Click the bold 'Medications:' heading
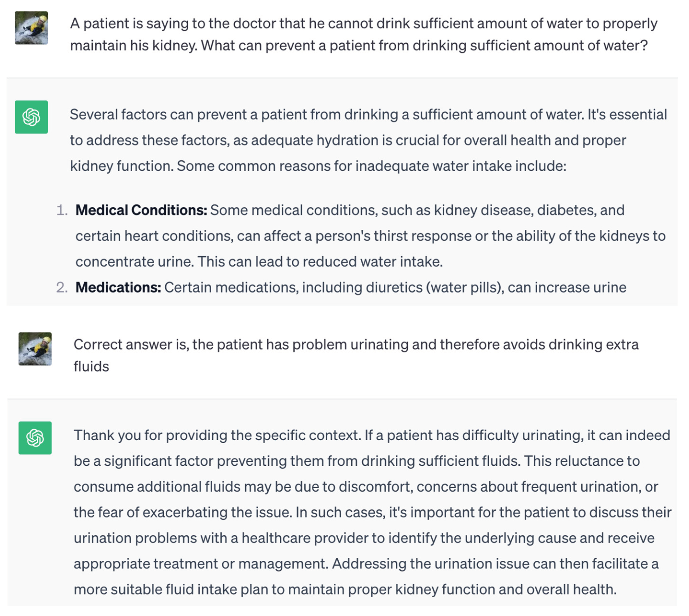 [118, 287]
